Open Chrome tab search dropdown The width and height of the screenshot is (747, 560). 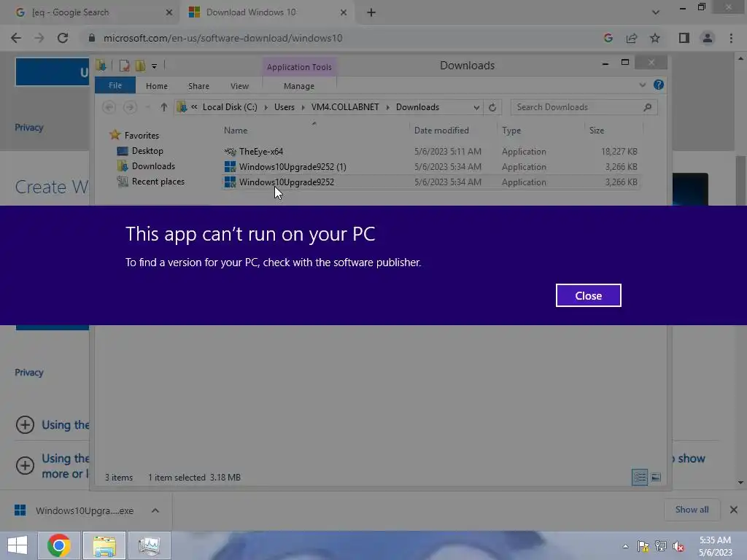pyautogui.click(x=656, y=12)
